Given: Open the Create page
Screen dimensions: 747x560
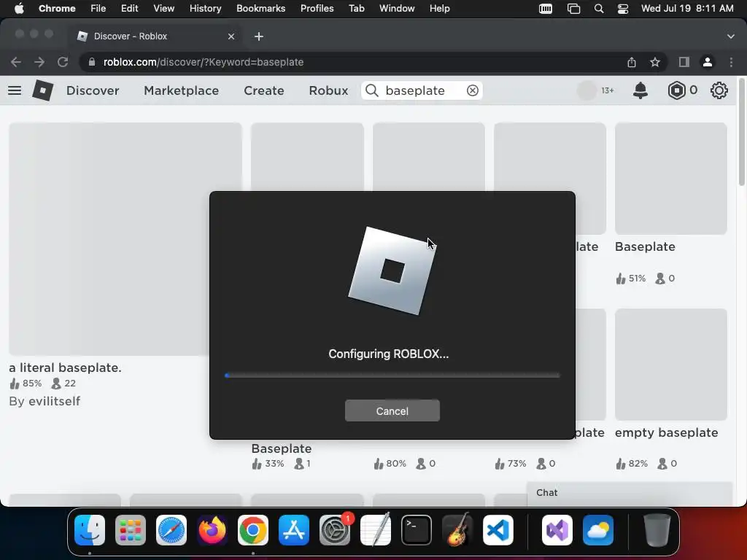Looking at the screenshot, I should click(264, 90).
